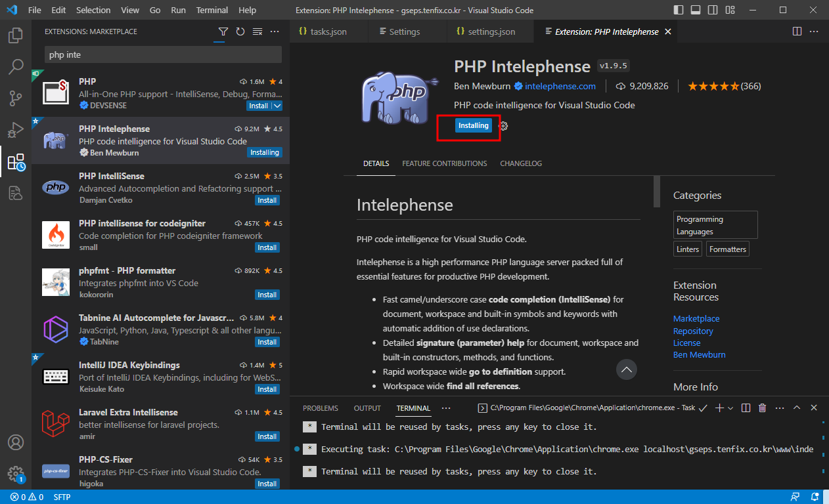Open panel's additional views ellipsis

pyautogui.click(x=447, y=408)
